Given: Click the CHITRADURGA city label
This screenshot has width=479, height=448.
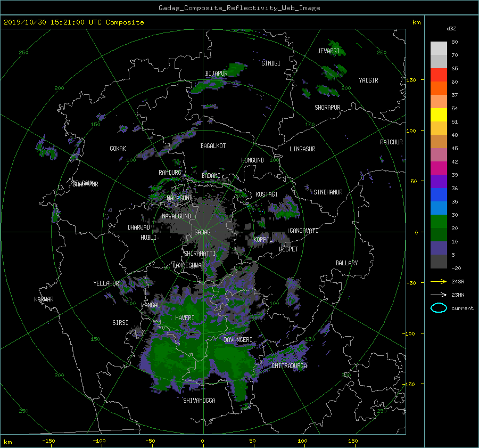Looking at the screenshot, I should click(290, 366).
